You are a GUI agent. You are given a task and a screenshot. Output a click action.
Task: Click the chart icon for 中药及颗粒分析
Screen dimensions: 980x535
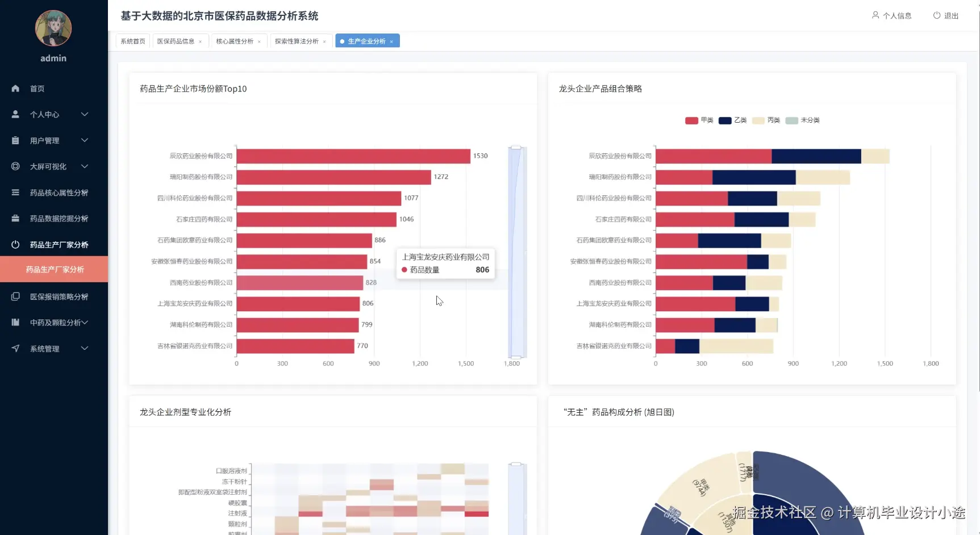click(15, 322)
